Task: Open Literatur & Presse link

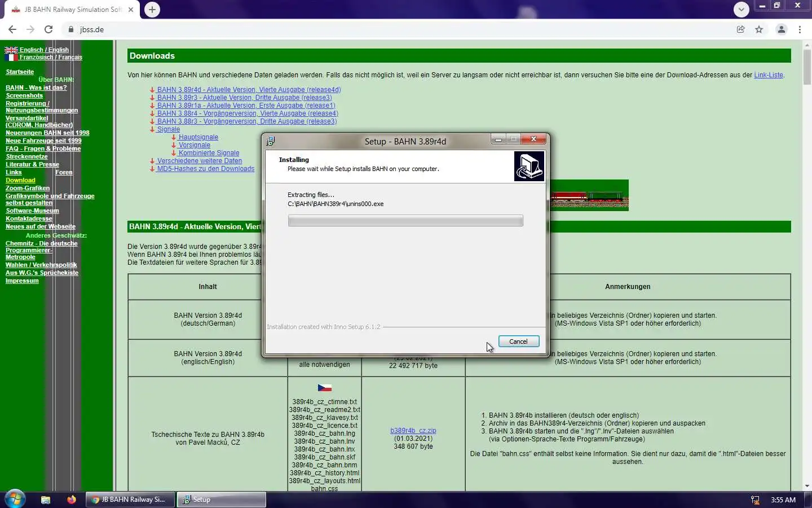Action: tap(32, 164)
